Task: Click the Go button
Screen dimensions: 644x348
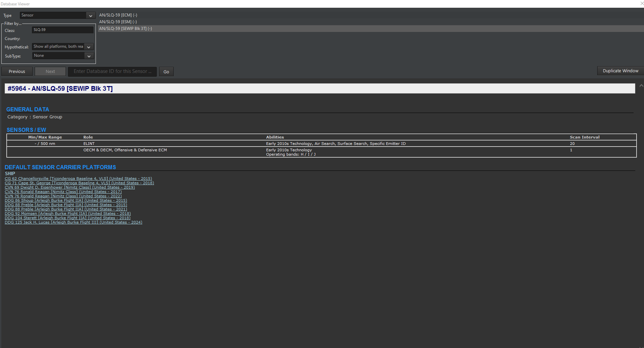Action: pyautogui.click(x=166, y=72)
